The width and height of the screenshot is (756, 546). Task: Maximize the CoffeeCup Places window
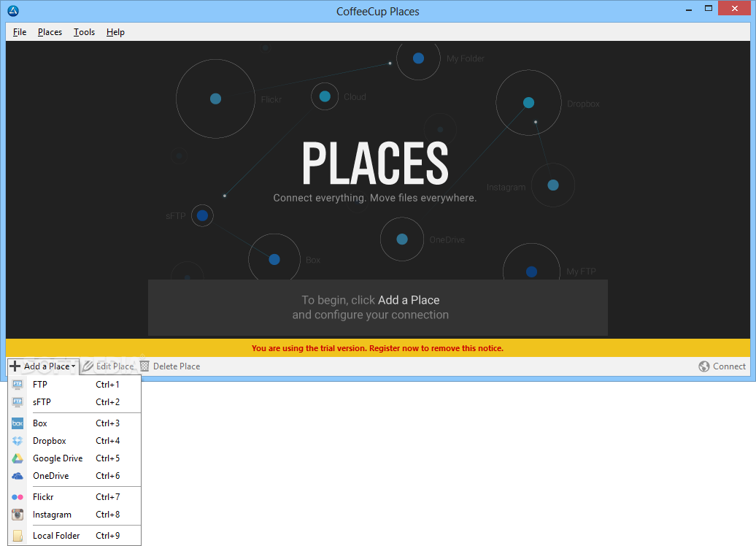709,9
